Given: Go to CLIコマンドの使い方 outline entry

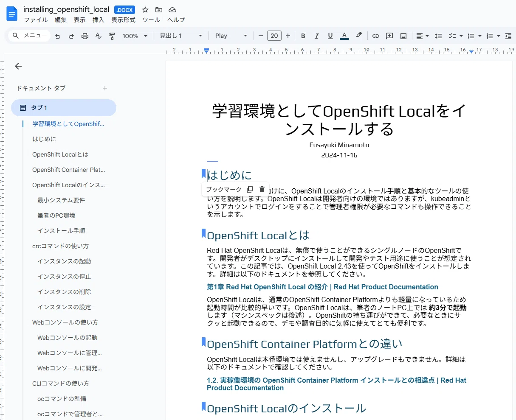Looking at the screenshot, I should 61,384.
